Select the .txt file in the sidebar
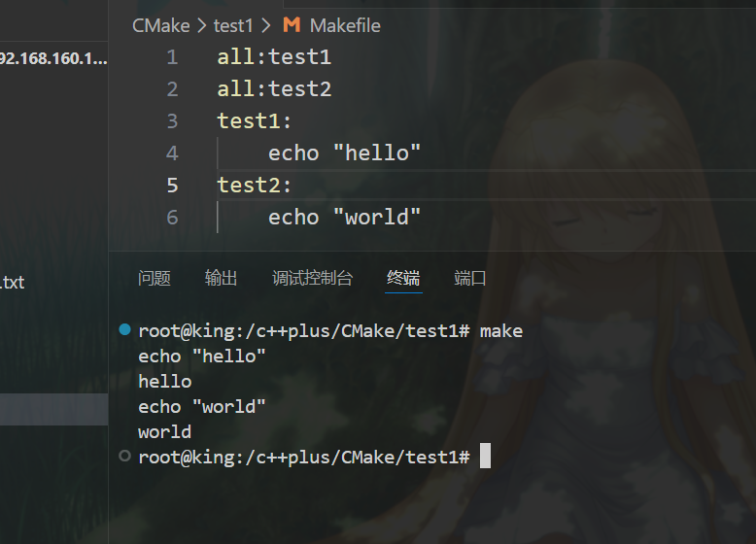Viewport: 756px width, 544px height. click(x=13, y=283)
